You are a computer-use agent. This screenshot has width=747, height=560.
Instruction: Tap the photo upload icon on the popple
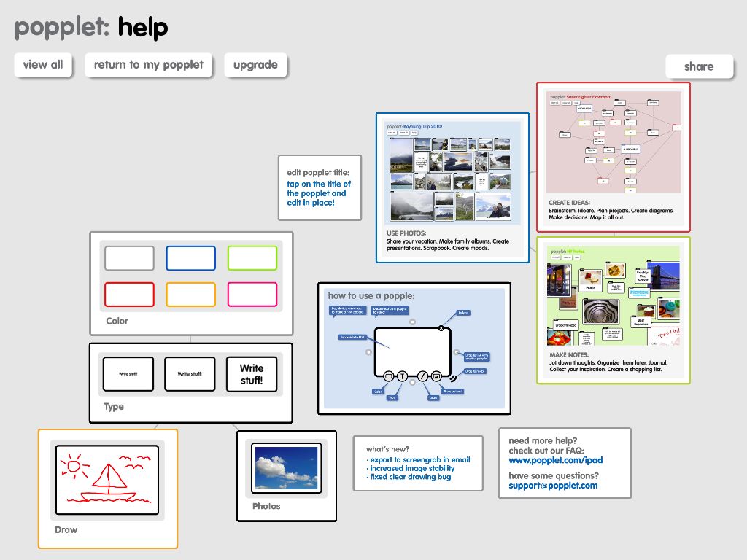436,376
